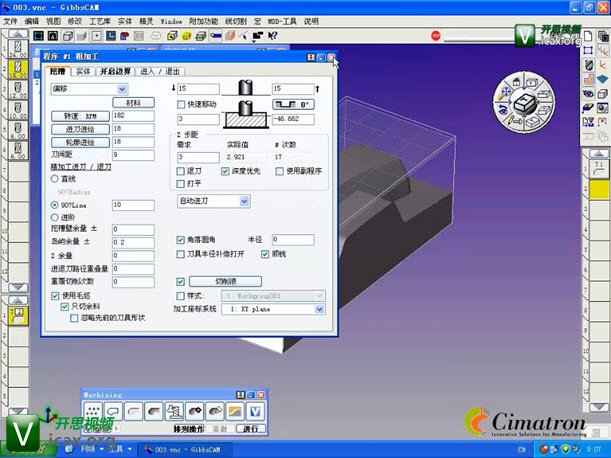Click the green stacked box icon in top toolbar
611x458 pixels.
tap(201, 36)
